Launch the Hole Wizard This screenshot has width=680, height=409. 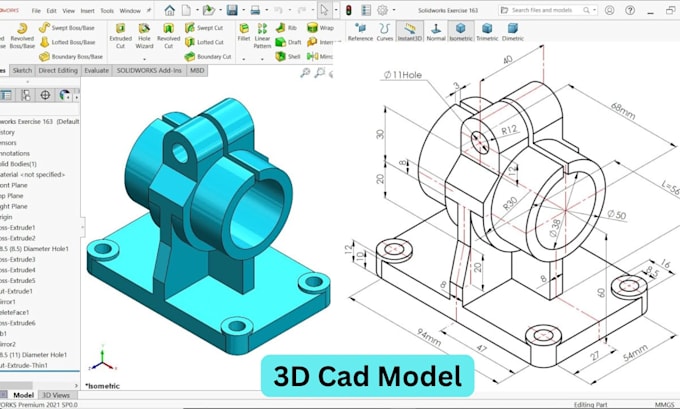[144, 36]
